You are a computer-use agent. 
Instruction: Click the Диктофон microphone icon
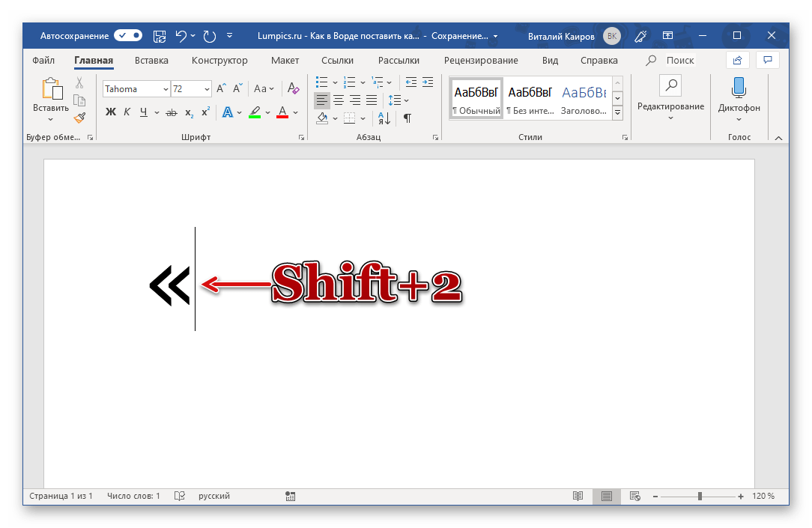(x=739, y=88)
